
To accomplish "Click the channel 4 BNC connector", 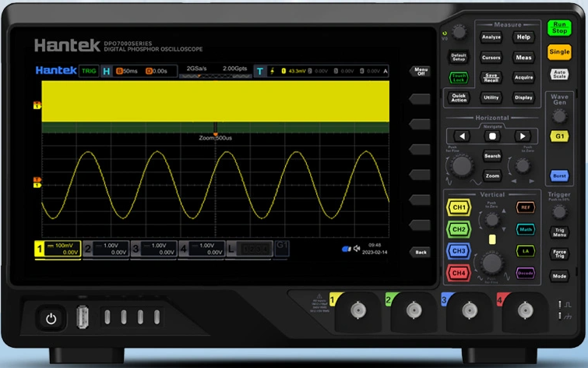I will click(525, 310).
